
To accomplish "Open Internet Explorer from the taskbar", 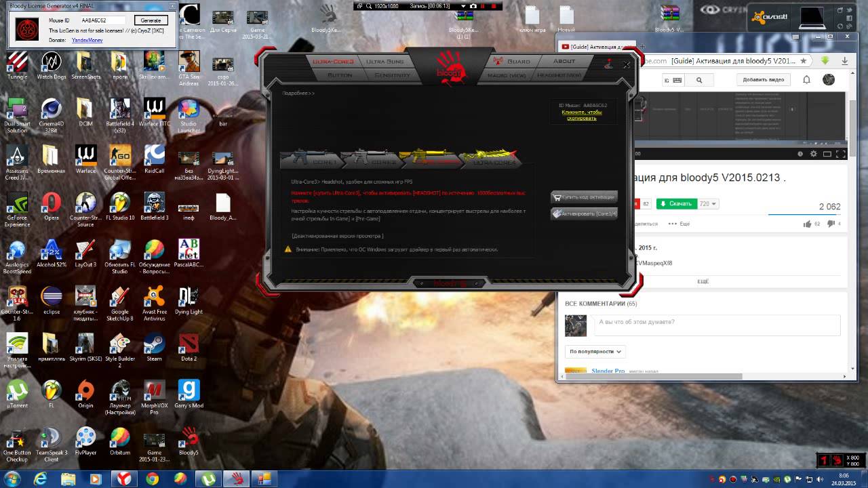I will 41,479.
